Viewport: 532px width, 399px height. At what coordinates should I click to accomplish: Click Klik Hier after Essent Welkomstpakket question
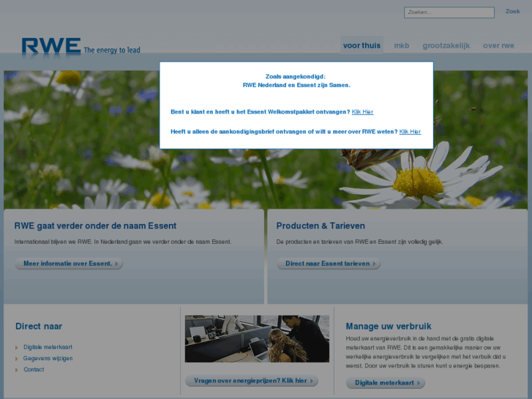tap(362, 112)
